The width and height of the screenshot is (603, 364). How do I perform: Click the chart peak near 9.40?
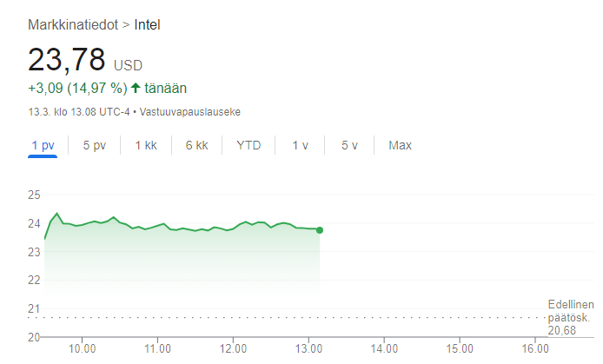pyautogui.click(x=57, y=214)
